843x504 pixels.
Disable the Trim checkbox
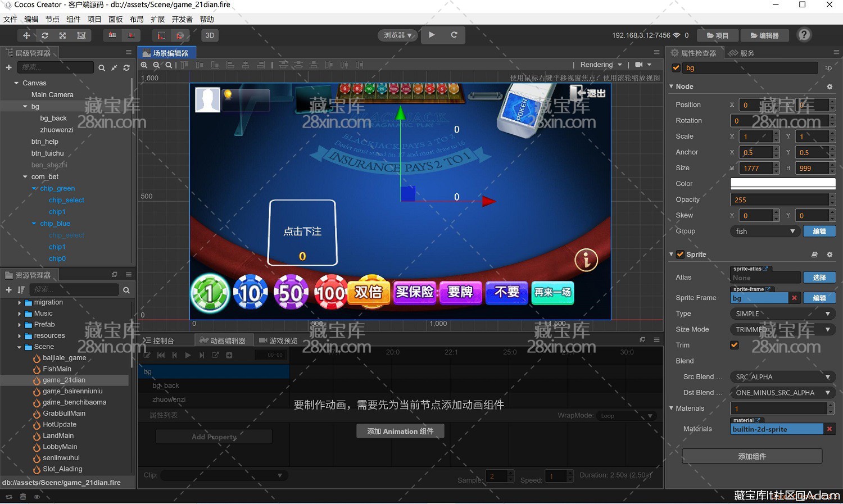734,345
